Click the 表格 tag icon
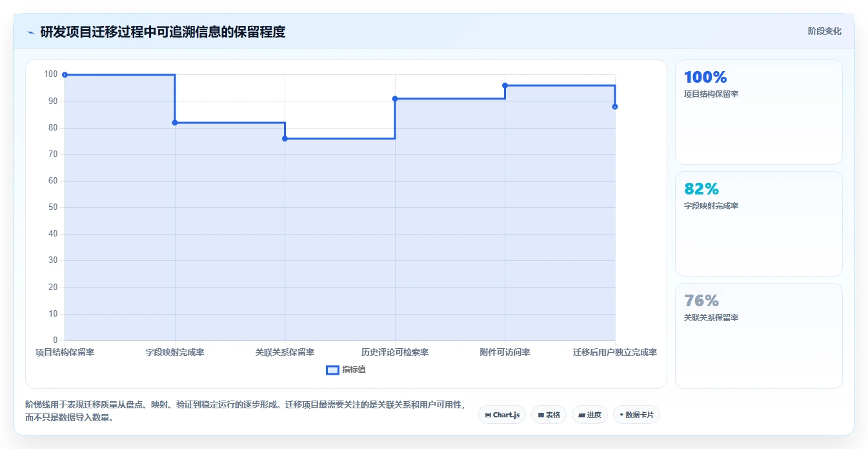 click(x=541, y=415)
